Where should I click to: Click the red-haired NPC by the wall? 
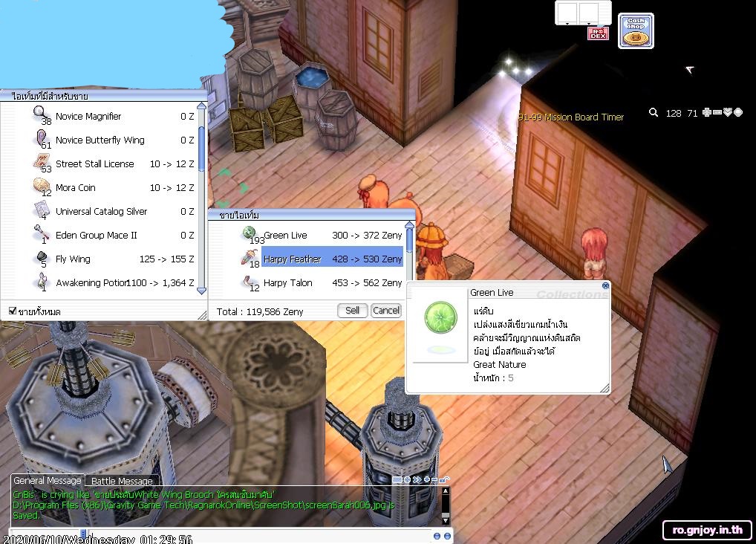coord(594,253)
